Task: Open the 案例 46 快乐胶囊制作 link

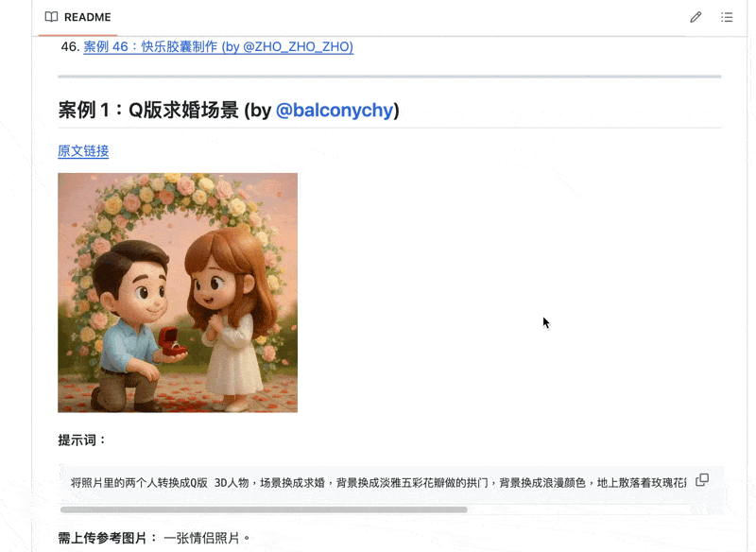Action: click(218, 46)
